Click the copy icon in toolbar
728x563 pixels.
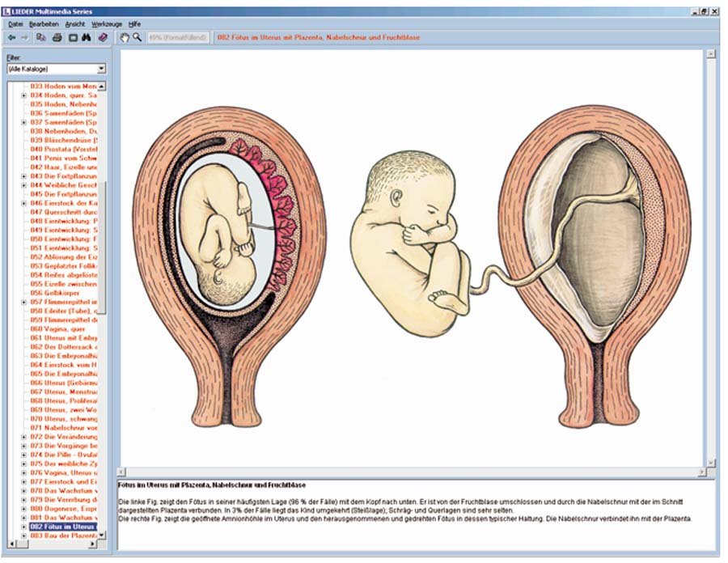coord(41,38)
